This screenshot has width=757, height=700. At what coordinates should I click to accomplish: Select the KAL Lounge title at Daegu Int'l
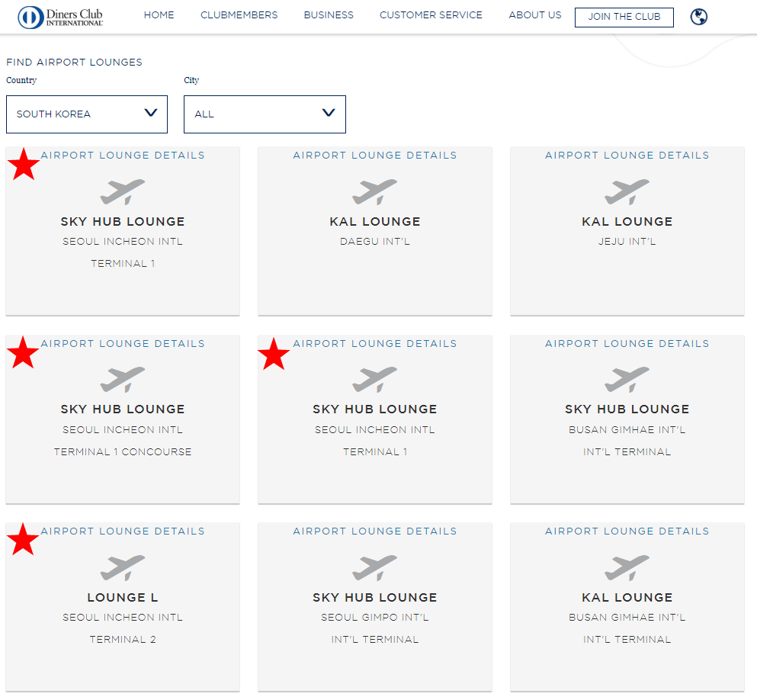[x=375, y=222]
